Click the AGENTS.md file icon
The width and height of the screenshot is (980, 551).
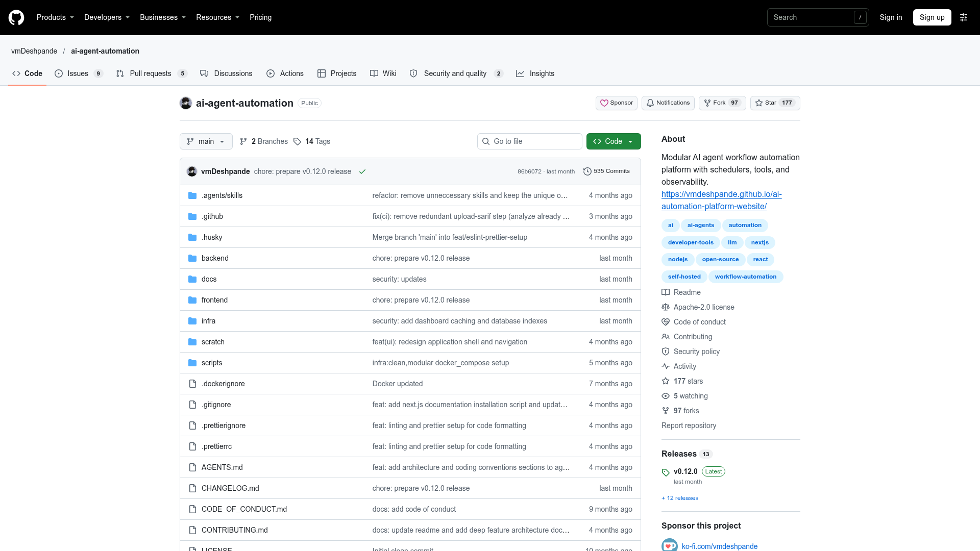coord(192,467)
